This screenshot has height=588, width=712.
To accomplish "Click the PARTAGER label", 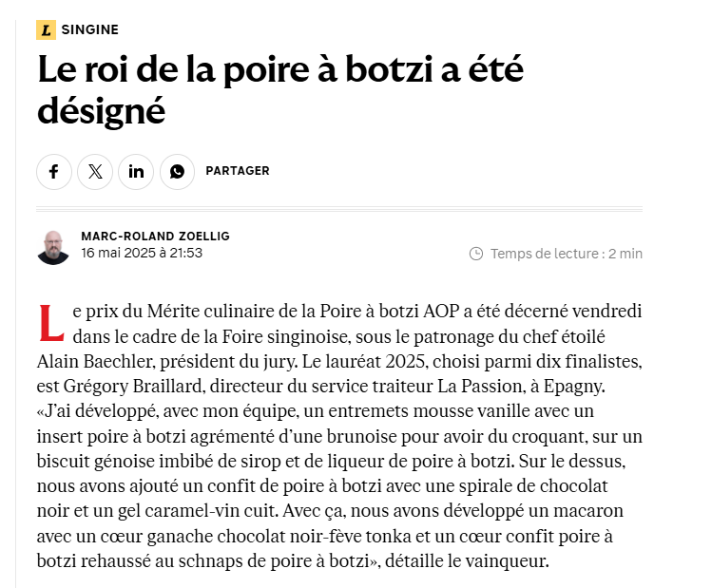I will pyautogui.click(x=238, y=171).
